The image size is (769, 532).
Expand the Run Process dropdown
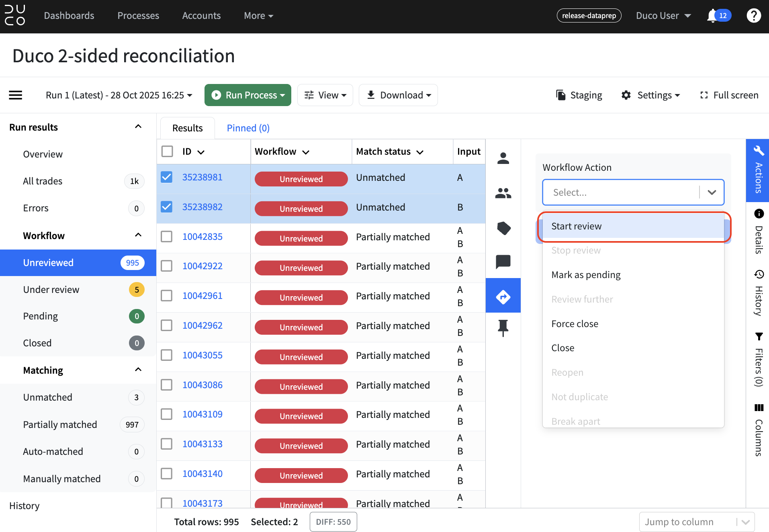(247, 95)
